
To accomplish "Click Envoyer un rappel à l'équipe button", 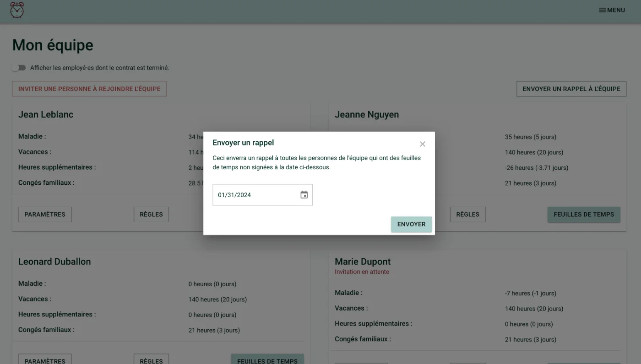I will (571, 89).
